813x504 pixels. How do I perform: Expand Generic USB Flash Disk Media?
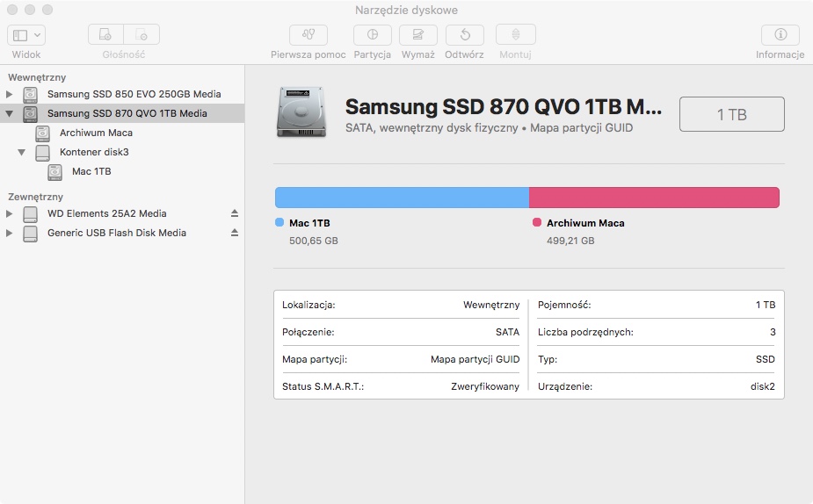click(x=9, y=233)
